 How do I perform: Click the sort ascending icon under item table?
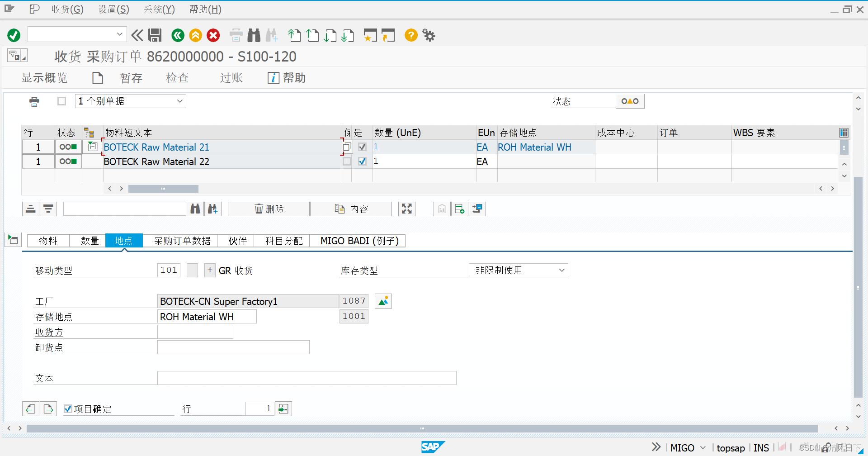coord(31,209)
